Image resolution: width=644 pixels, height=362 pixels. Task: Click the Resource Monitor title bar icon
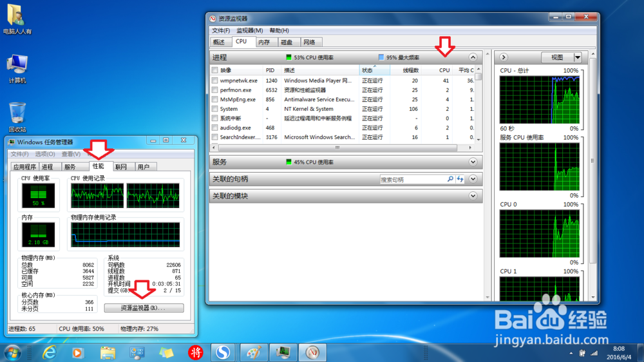(213, 19)
